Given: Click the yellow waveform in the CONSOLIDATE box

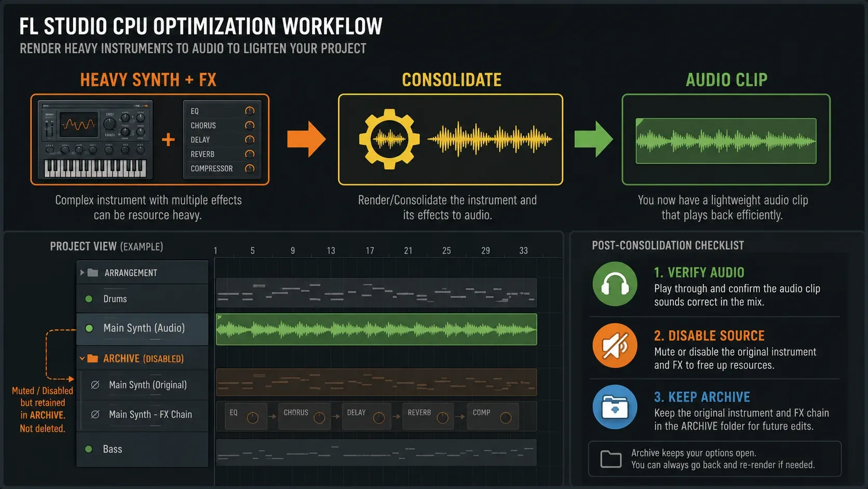Looking at the screenshot, I should (490, 139).
